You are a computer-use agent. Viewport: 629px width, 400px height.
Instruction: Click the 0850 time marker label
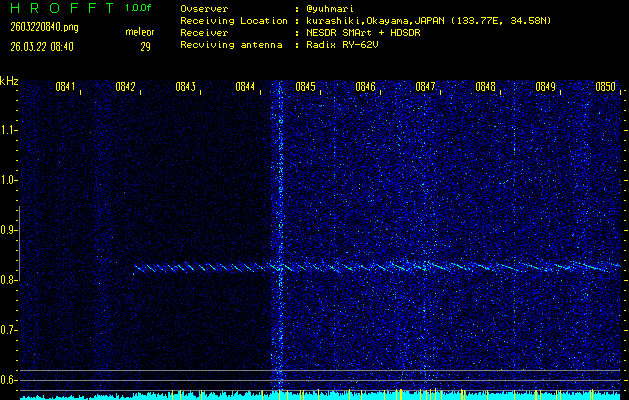605,87
